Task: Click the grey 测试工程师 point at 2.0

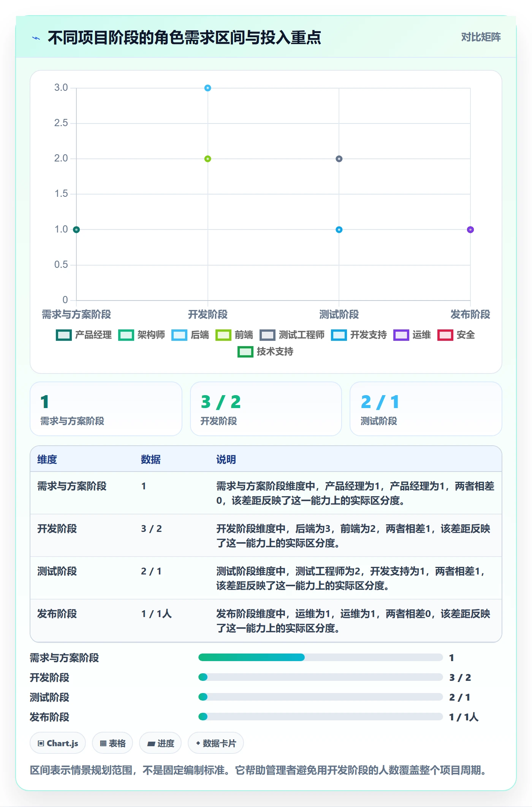Action: (339, 159)
